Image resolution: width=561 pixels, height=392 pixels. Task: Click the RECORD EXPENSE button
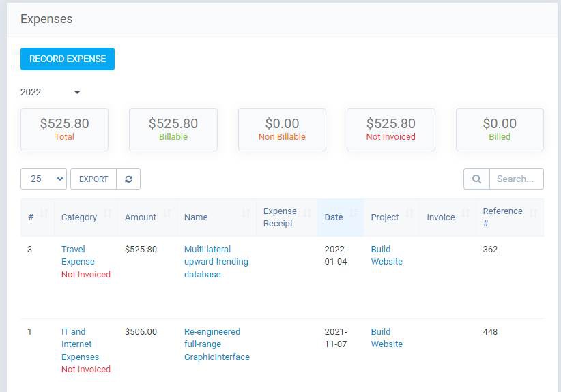(x=68, y=59)
